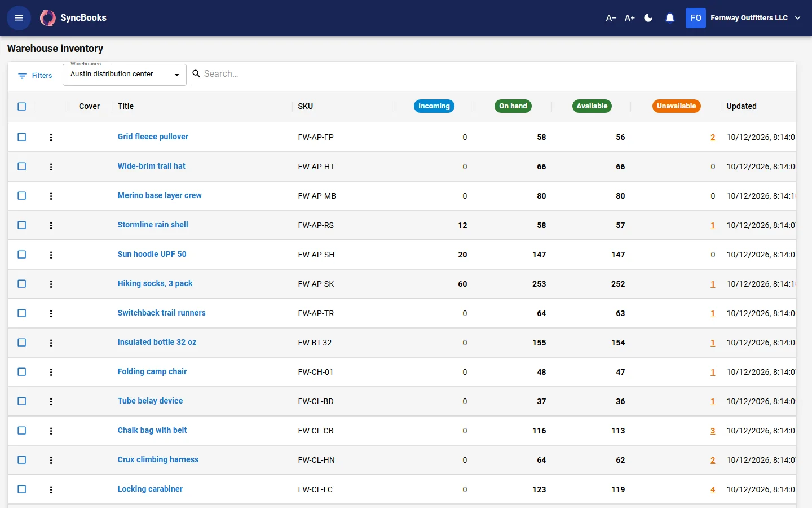Open row actions for Switchback trail runners
The width and height of the screenshot is (812, 508).
tap(51, 313)
